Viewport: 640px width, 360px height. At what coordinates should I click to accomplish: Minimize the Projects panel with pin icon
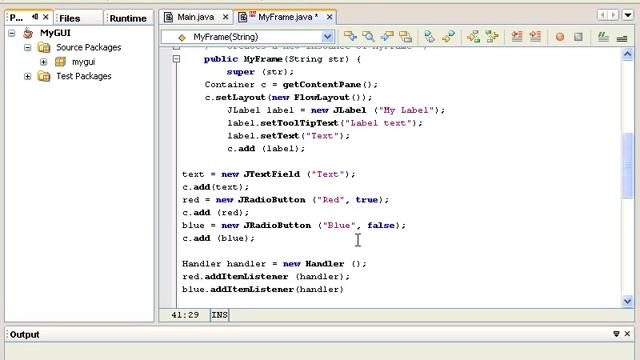35,17
